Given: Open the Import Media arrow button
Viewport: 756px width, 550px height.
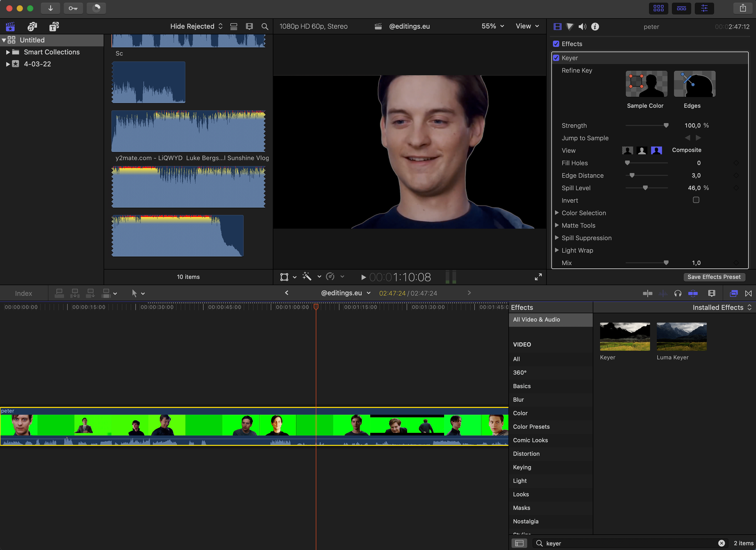Looking at the screenshot, I should 50,8.
